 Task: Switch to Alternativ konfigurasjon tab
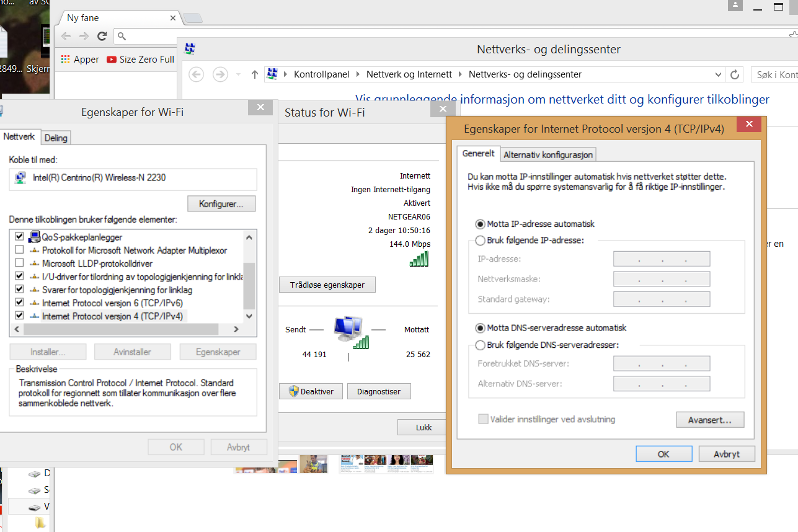[548, 154]
